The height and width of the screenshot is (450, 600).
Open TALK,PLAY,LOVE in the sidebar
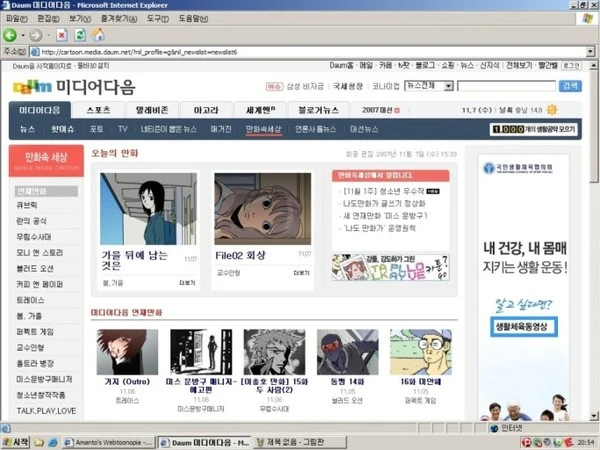pos(46,411)
